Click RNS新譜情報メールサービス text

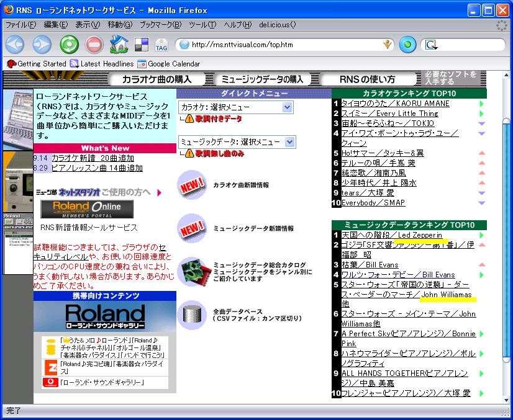point(89,228)
